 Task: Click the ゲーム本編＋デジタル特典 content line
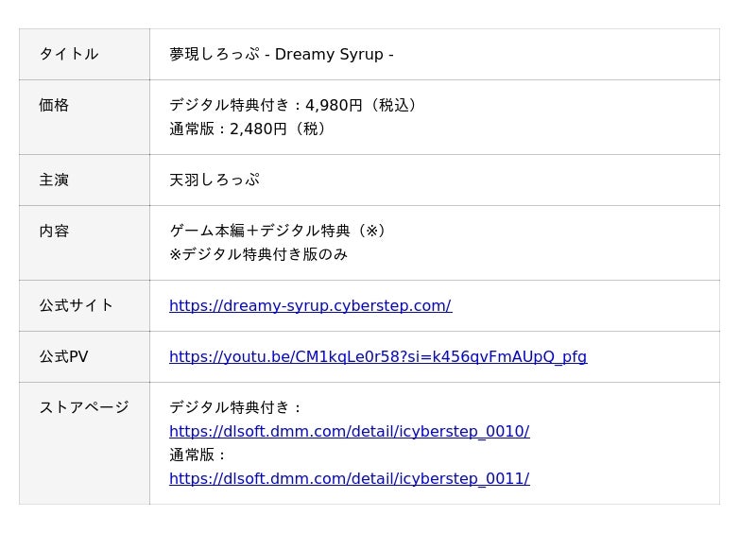pyautogui.click(x=277, y=231)
